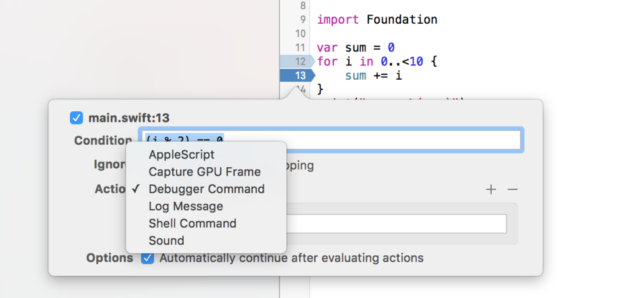Image resolution: width=644 pixels, height=298 pixels.
Task: Choose Log Message from action list
Action: [x=186, y=206]
